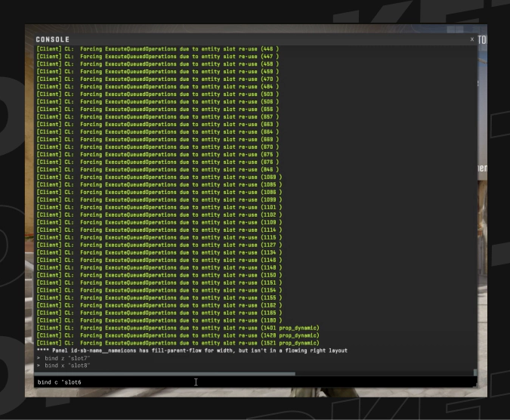Click the log entry for slot (506 )

[x=157, y=102]
